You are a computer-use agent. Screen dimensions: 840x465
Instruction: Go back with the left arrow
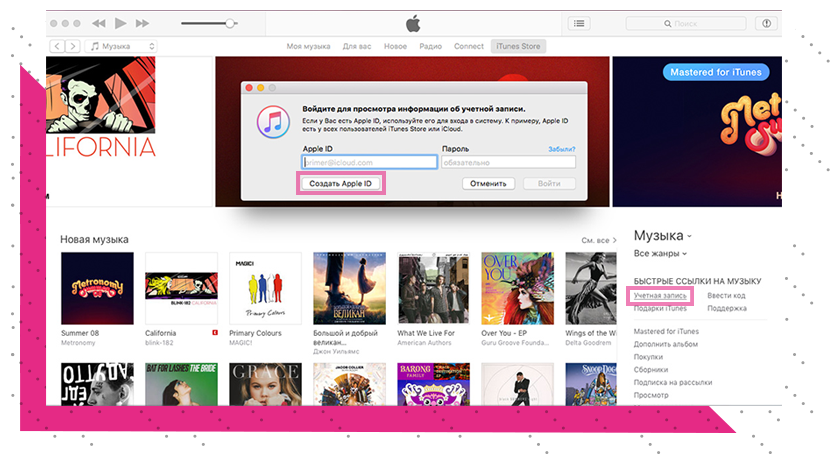56,46
